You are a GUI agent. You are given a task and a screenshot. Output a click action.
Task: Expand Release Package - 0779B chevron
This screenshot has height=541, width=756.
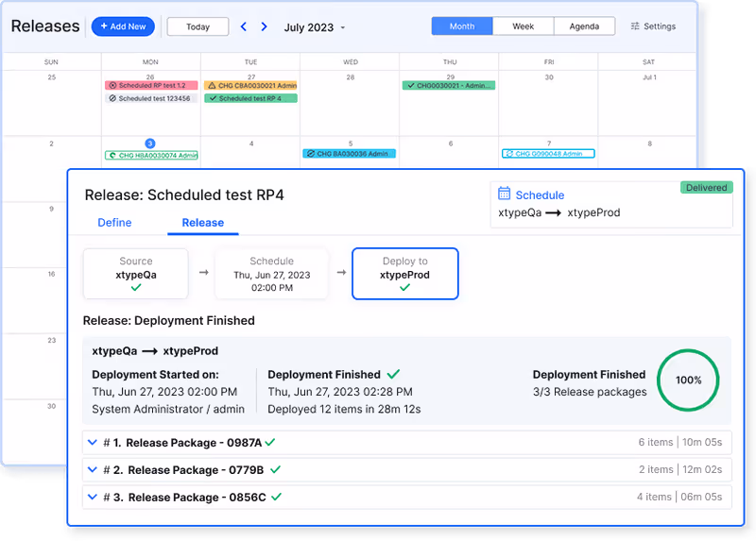(93, 469)
